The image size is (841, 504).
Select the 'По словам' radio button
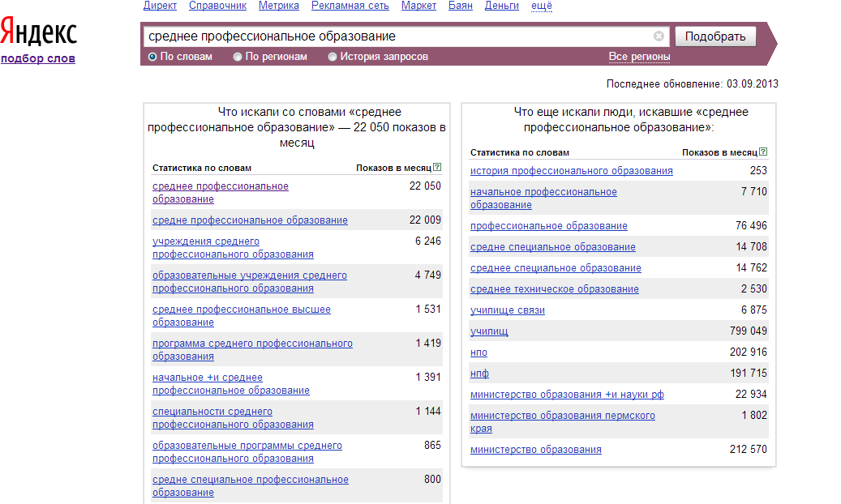click(152, 57)
